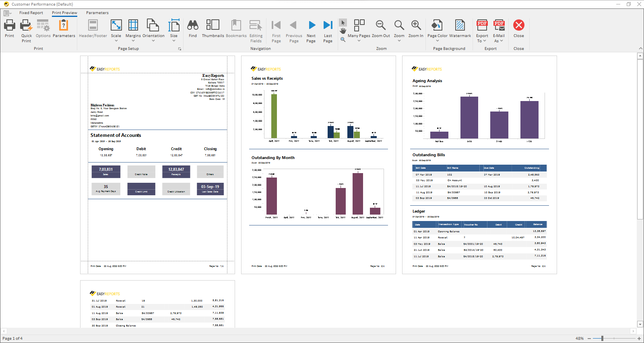Expand the Many Pages dropdown
Image resolution: width=644 pixels, height=343 pixels.
(359, 38)
